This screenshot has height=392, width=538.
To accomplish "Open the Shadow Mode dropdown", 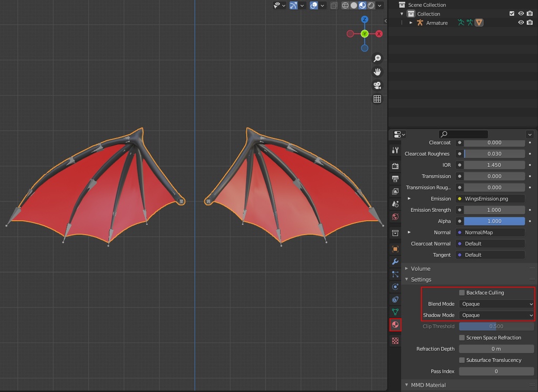I will (x=496, y=315).
